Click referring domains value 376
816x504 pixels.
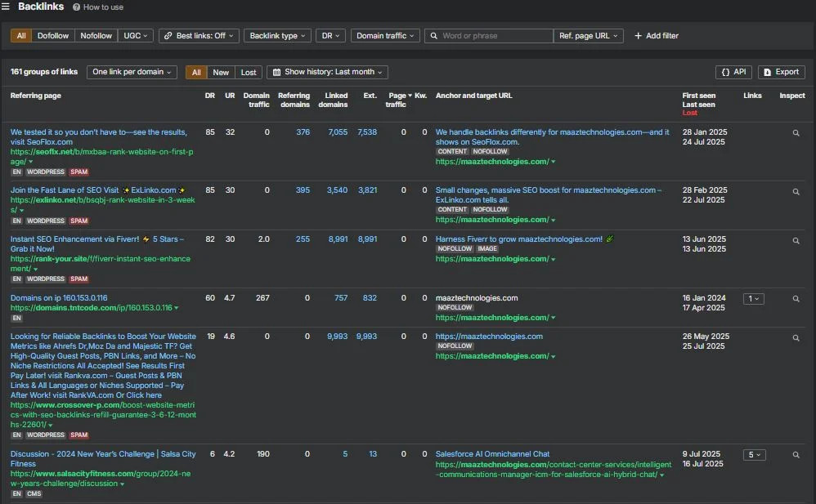point(303,132)
